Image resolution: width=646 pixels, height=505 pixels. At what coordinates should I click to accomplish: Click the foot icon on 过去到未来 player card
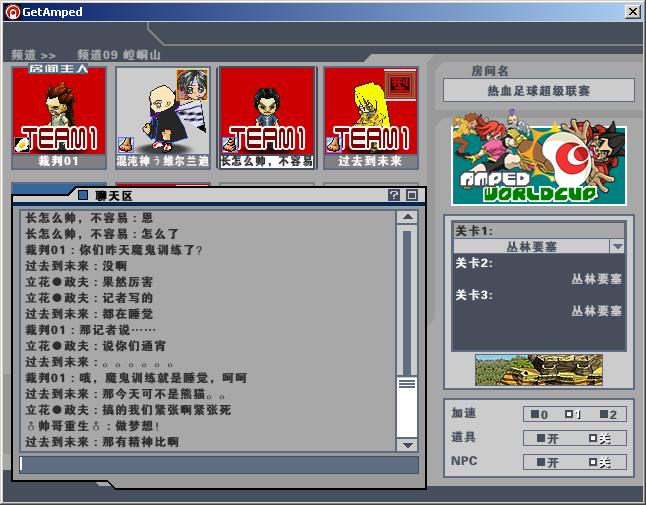pyautogui.click(x=333, y=144)
